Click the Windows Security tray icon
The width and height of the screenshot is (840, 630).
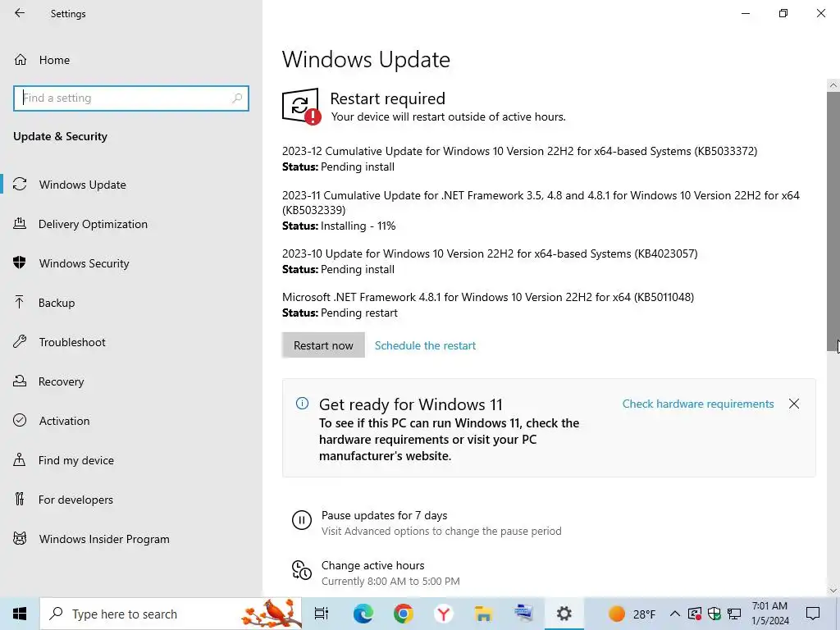click(714, 614)
